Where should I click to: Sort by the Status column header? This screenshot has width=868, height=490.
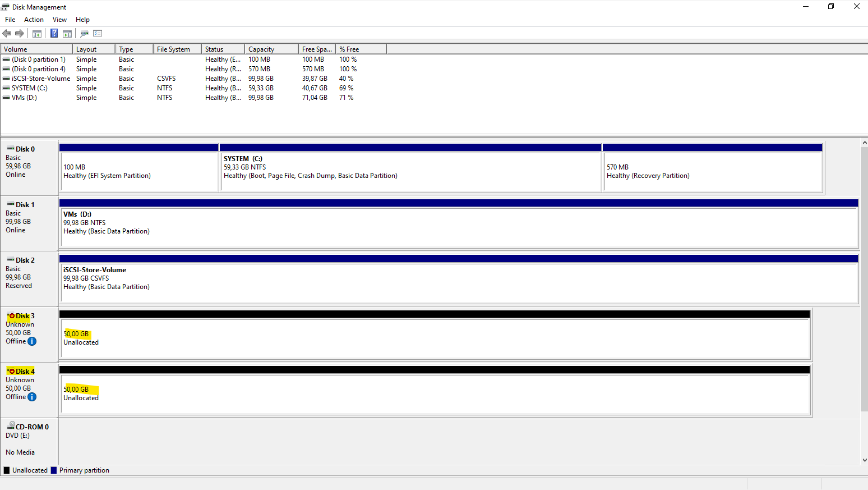223,49
